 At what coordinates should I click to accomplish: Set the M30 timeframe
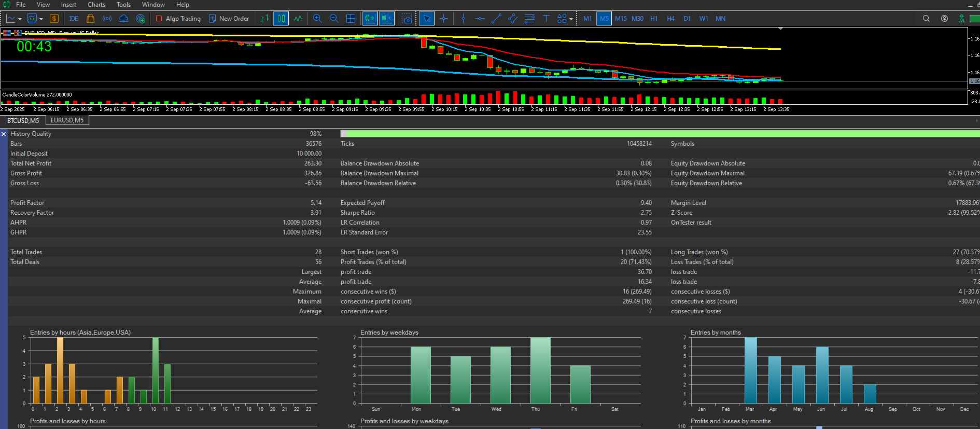[637, 19]
